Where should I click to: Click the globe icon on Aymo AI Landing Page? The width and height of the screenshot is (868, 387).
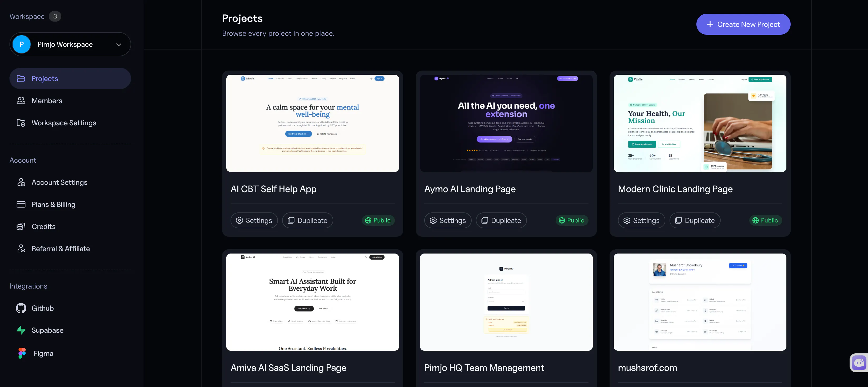pyautogui.click(x=562, y=220)
